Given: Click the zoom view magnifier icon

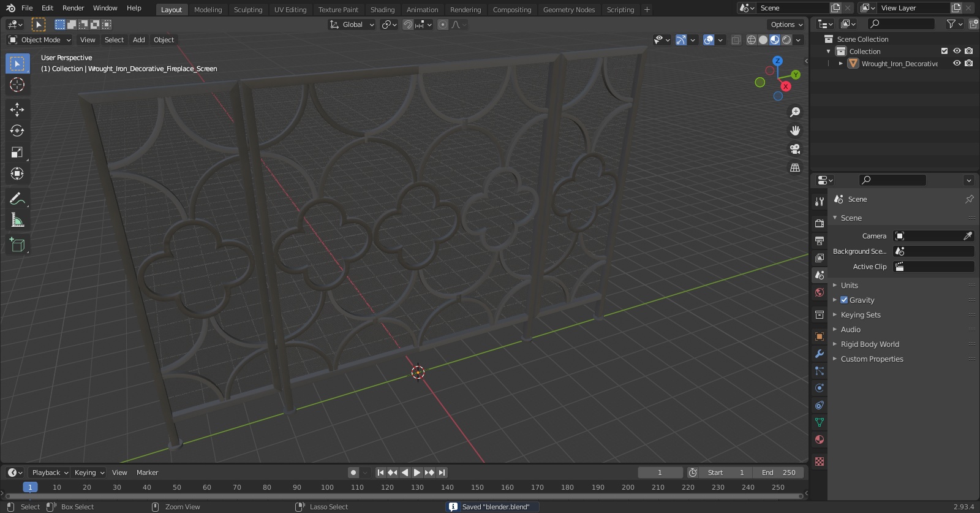Looking at the screenshot, I should (795, 112).
